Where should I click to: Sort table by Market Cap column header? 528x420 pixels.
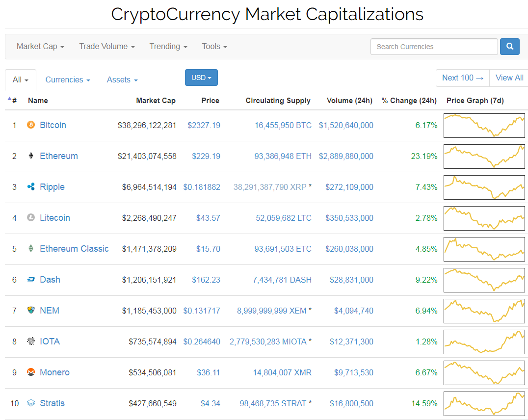[x=156, y=101]
